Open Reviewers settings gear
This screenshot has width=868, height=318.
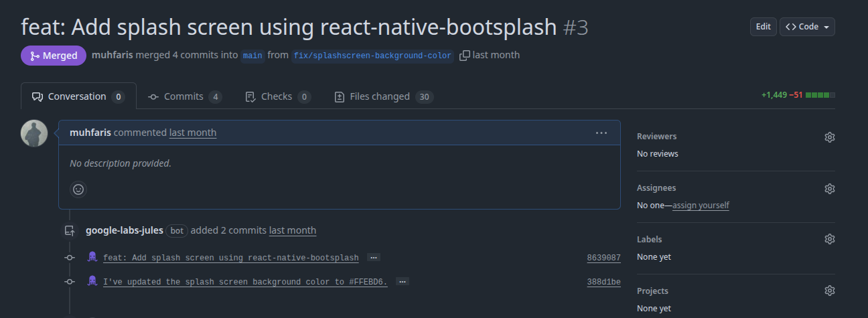pos(830,137)
